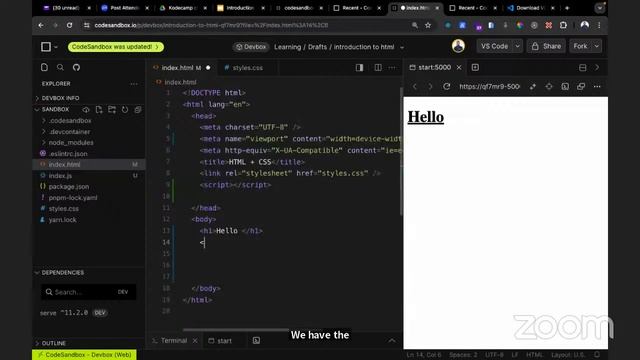Click the cloud download icon in Sandbox header
Viewport: 640px width, 360px height.
(86, 109)
